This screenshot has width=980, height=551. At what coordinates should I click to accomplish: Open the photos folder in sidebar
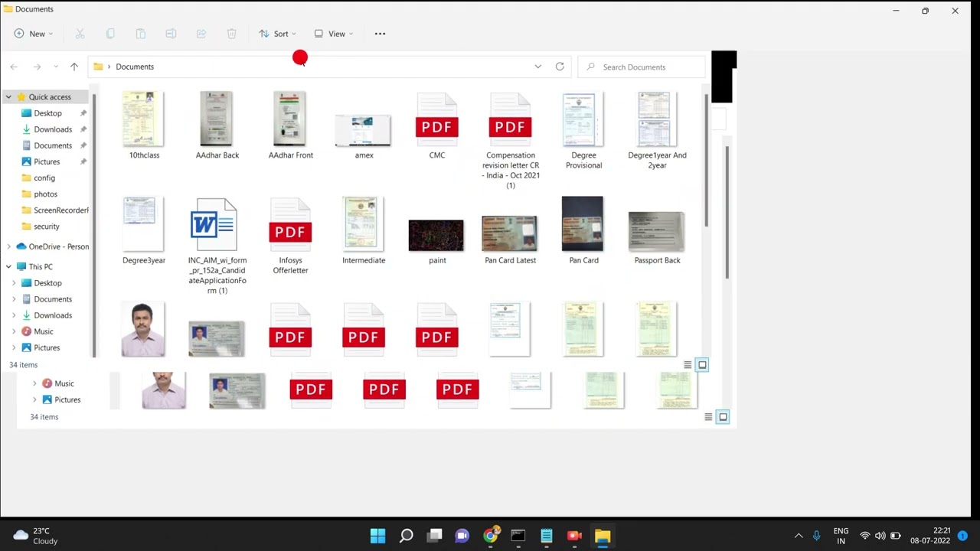coord(45,194)
